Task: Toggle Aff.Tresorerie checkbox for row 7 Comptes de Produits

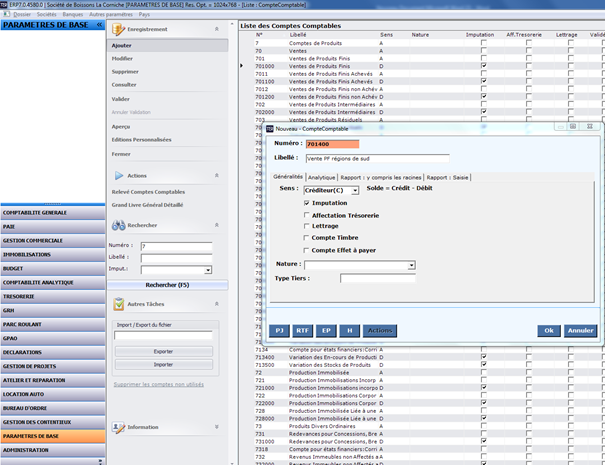Action: 529,43
